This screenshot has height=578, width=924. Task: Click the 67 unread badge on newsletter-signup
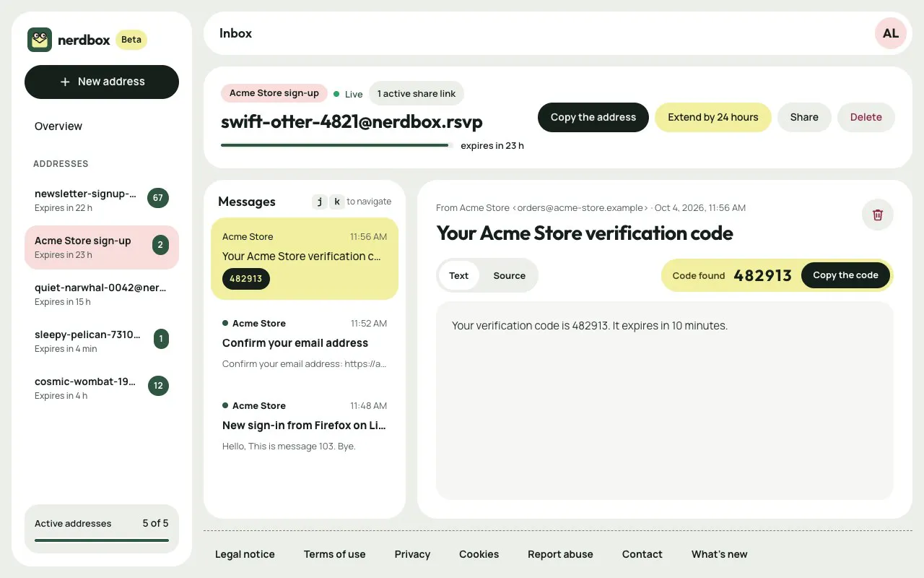158,198
